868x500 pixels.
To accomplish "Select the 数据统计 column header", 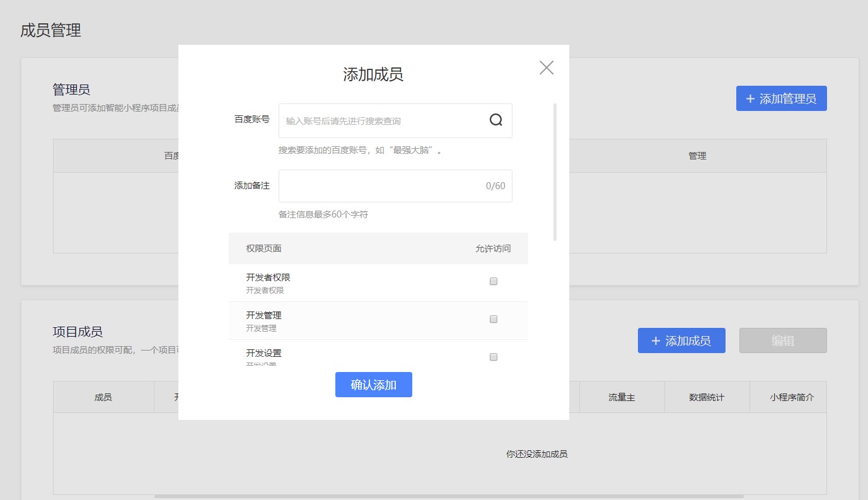I will (x=707, y=397).
